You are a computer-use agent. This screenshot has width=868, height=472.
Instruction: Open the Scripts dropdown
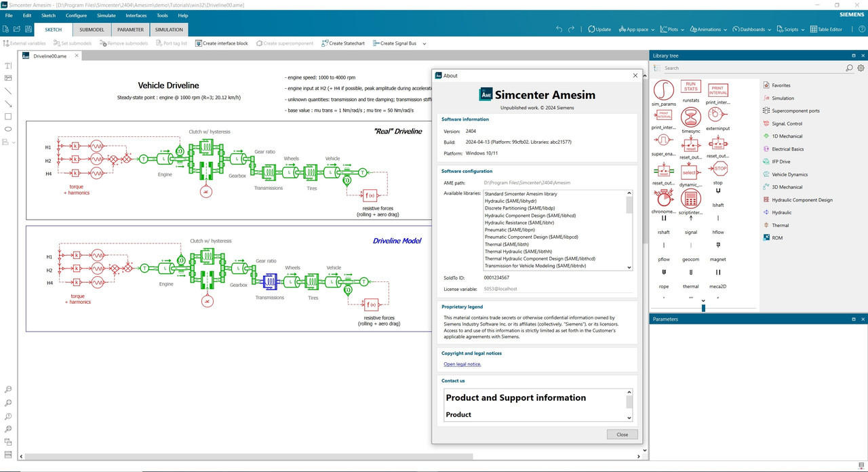(791, 29)
